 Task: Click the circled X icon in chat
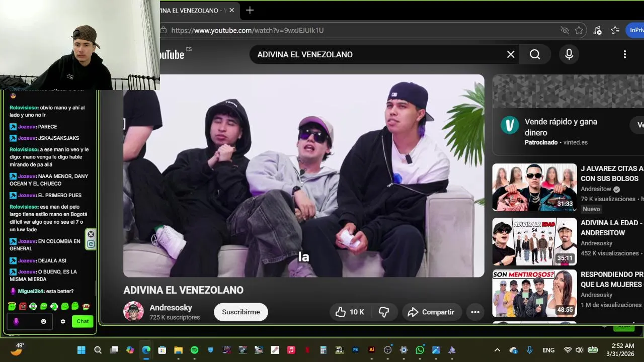point(91,234)
